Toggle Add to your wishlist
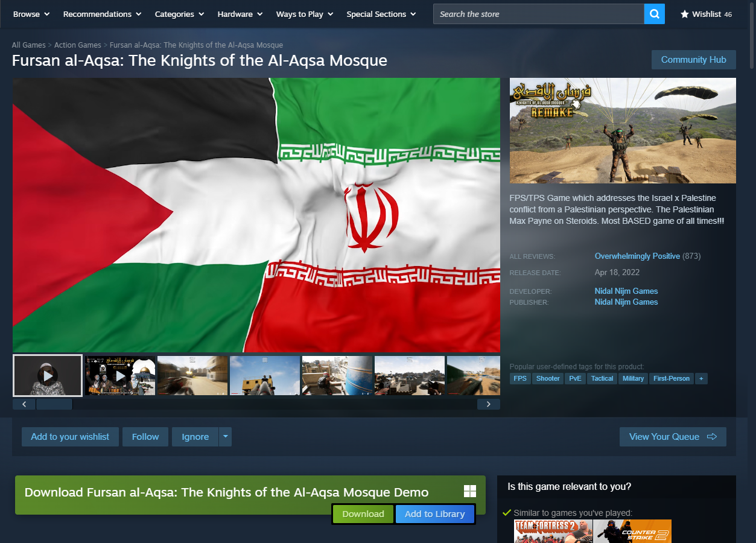 pos(70,436)
